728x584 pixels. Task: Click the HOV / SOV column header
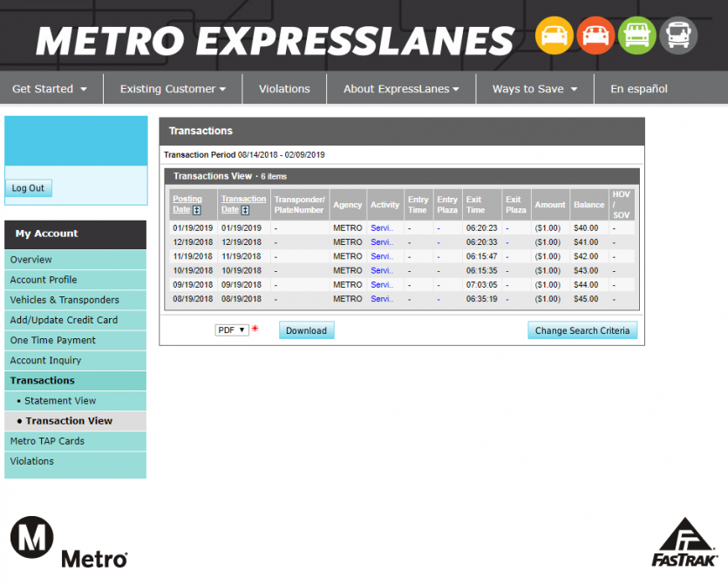[622, 205]
